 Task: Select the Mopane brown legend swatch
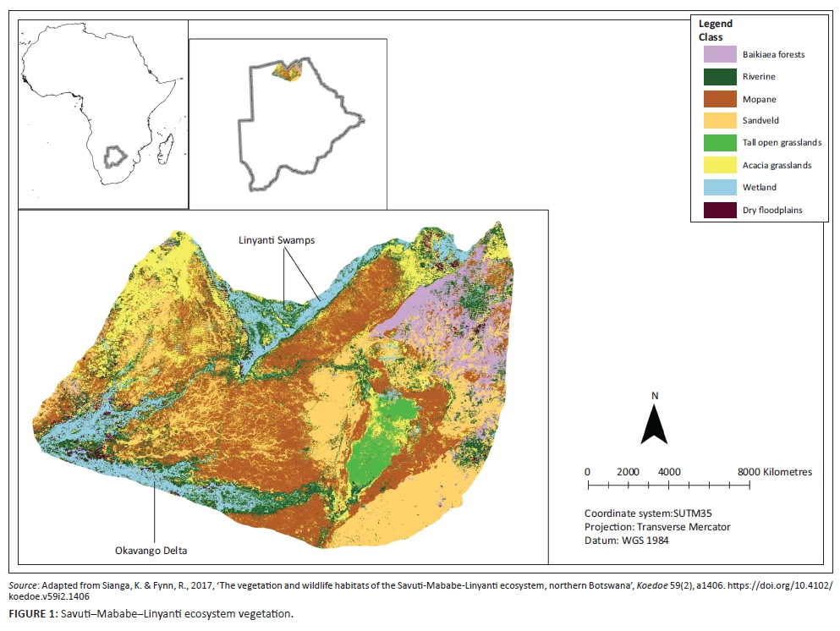click(x=718, y=98)
